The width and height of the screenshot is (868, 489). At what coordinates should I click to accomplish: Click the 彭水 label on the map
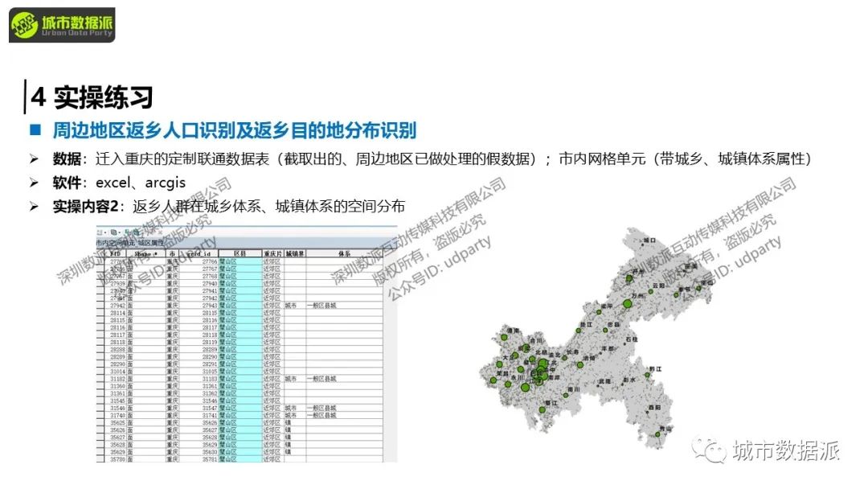[x=628, y=380]
